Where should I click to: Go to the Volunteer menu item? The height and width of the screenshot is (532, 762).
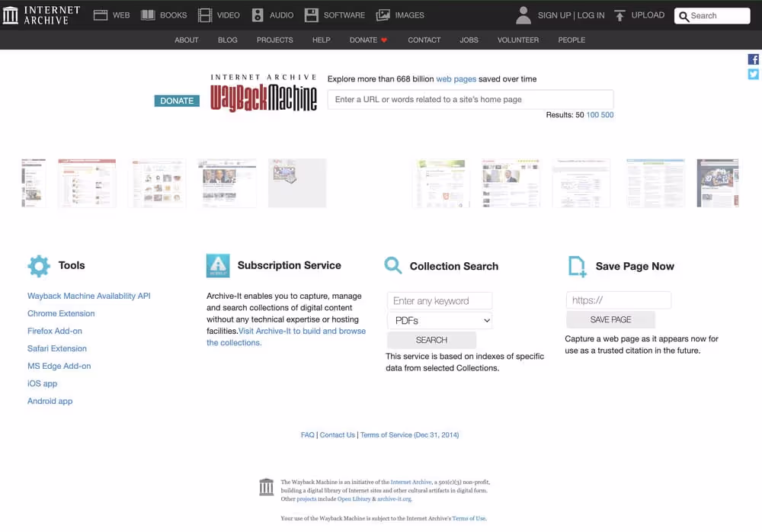coord(518,40)
